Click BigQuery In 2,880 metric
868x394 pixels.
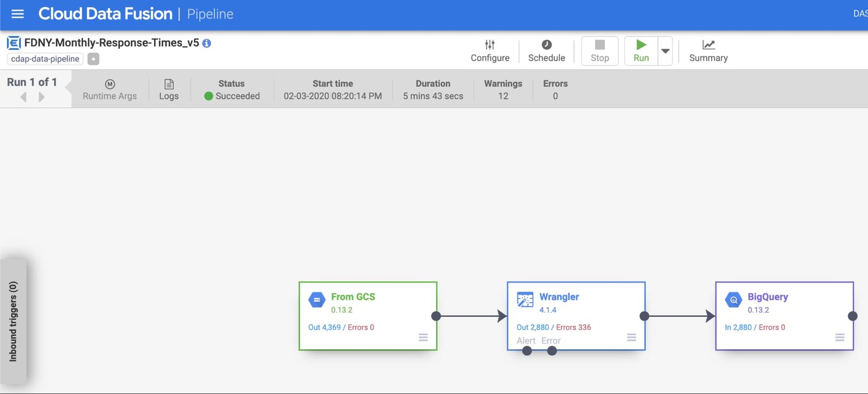[x=739, y=327]
